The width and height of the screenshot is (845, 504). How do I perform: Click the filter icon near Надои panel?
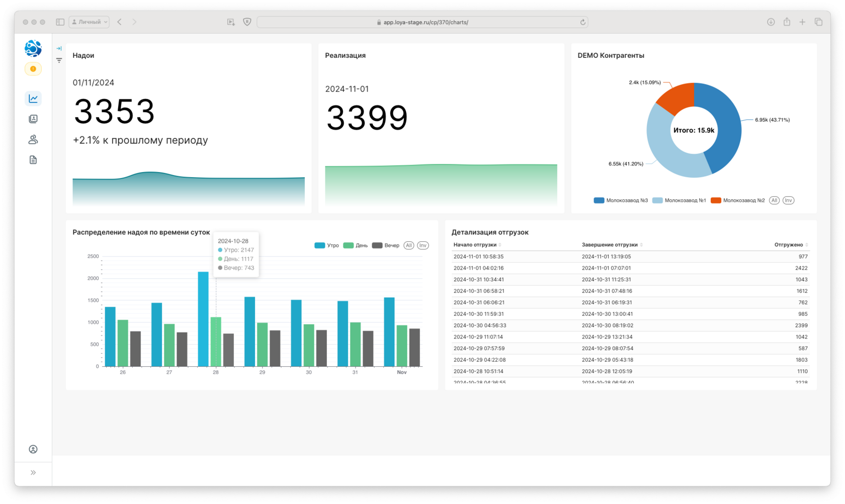tap(59, 60)
